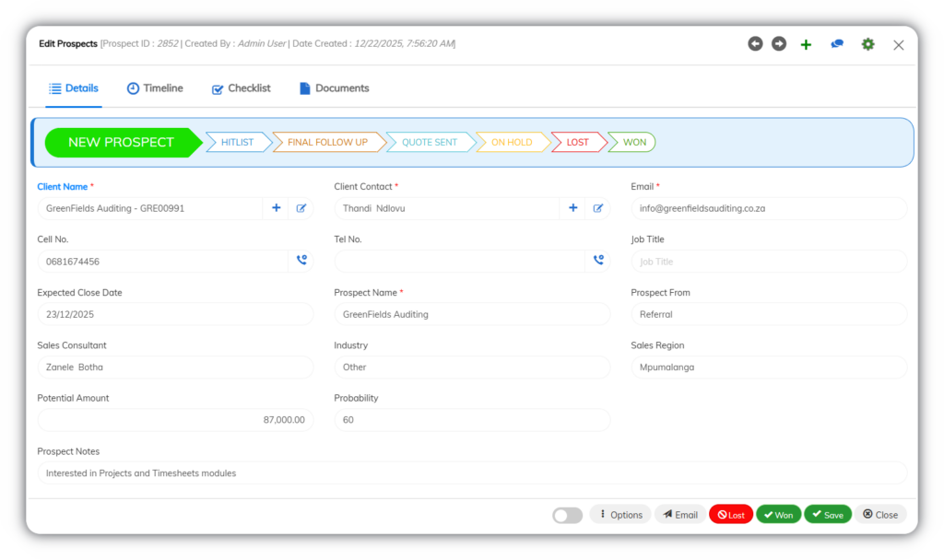The image size is (944, 560).
Task: Edit the selected client name record
Action: point(301,208)
